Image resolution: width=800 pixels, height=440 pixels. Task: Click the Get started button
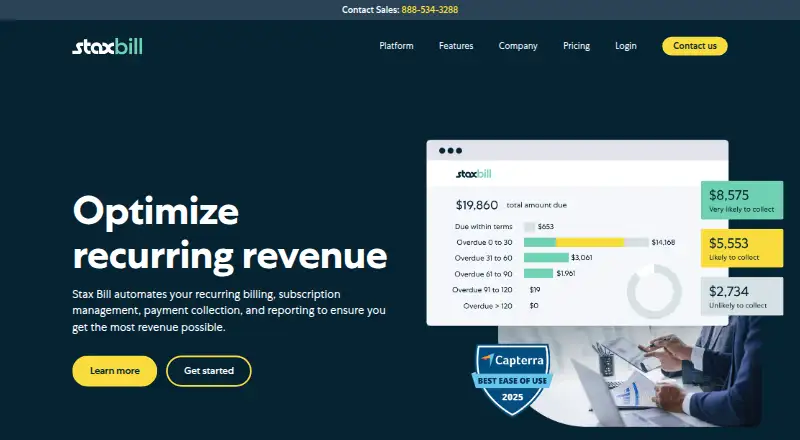click(x=209, y=371)
